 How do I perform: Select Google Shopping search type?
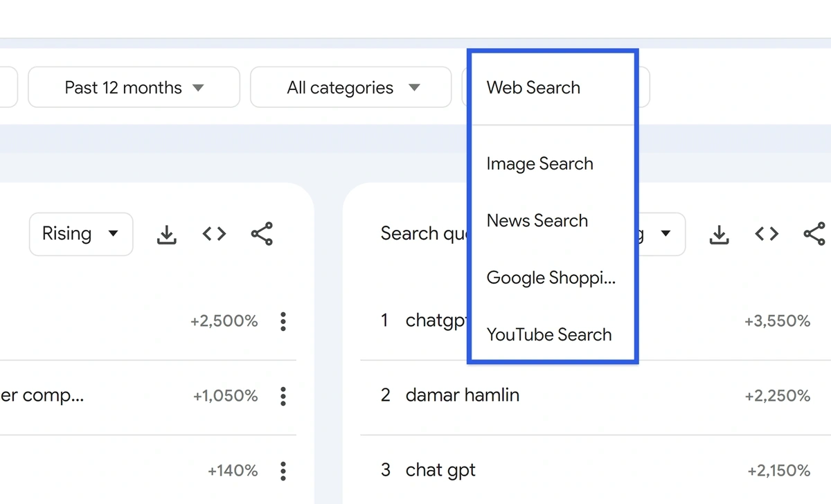[552, 278]
